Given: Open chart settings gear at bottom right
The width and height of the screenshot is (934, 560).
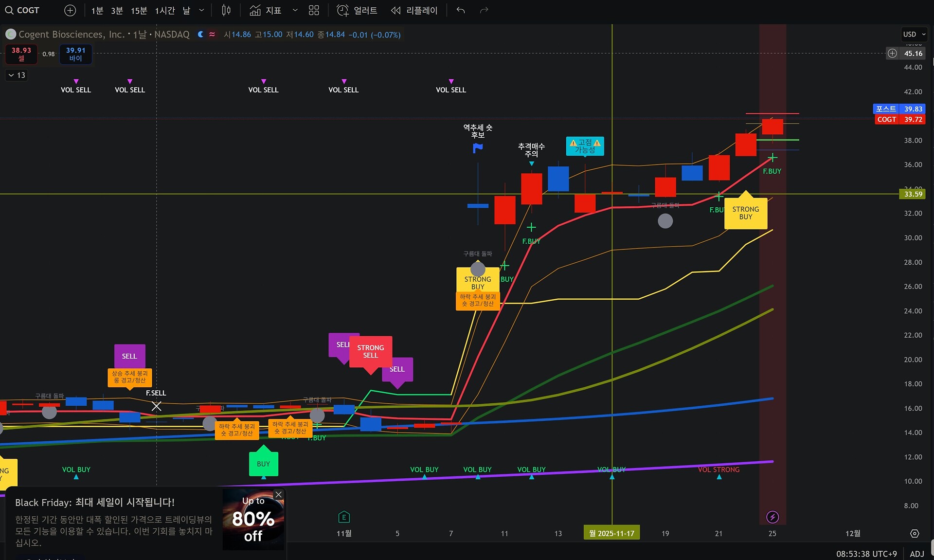Looking at the screenshot, I should 915,533.
